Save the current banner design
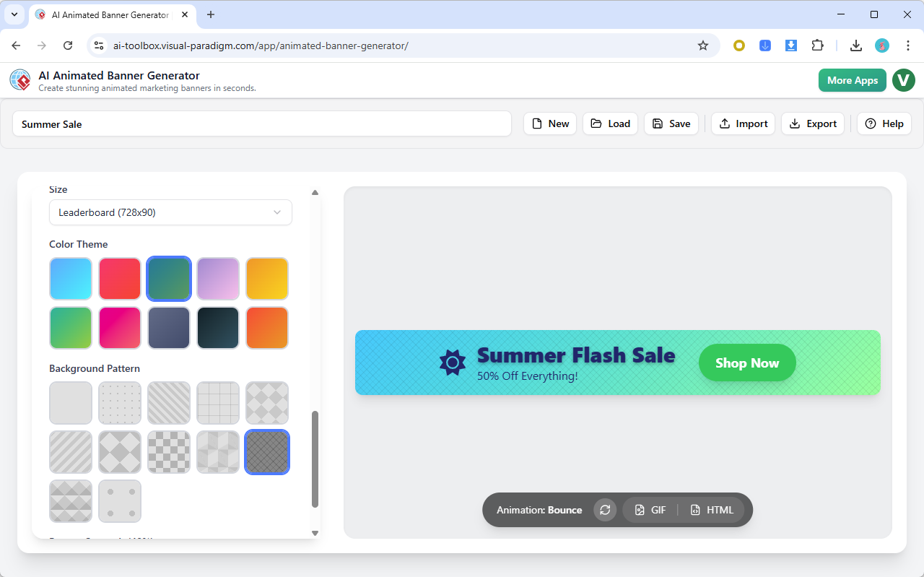The image size is (924, 577). point(671,123)
